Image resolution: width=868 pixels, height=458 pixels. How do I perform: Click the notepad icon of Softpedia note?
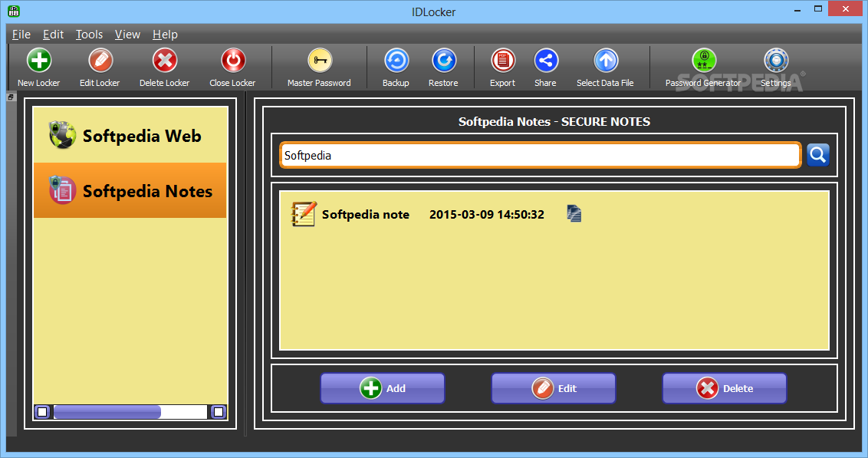(304, 214)
